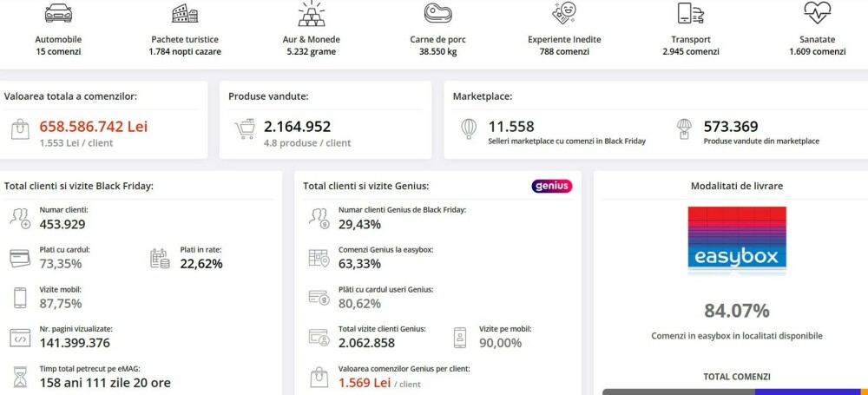Screen dimensions: 868x395
Task: Click the Plati in rate calculator icon
Action: (x=160, y=258)
